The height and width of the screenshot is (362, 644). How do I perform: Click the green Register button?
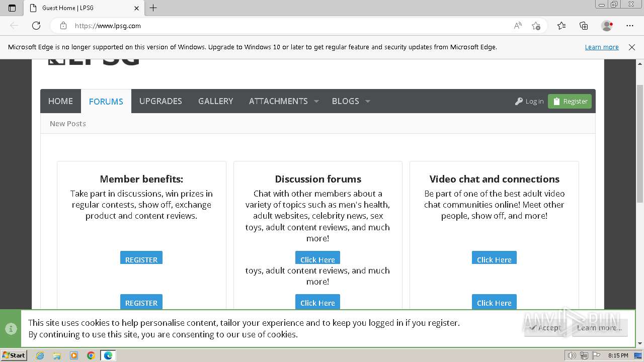tap(570, 101)
